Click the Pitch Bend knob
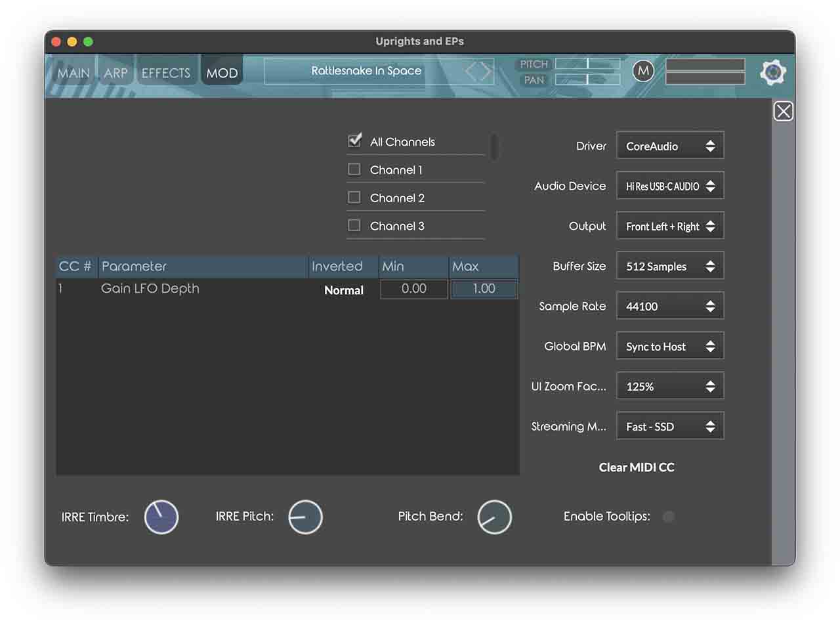 (494, 517)
